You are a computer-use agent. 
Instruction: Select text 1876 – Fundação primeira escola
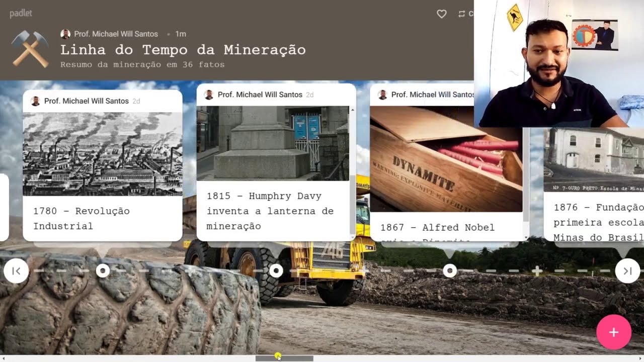click(x=599, y=222)
